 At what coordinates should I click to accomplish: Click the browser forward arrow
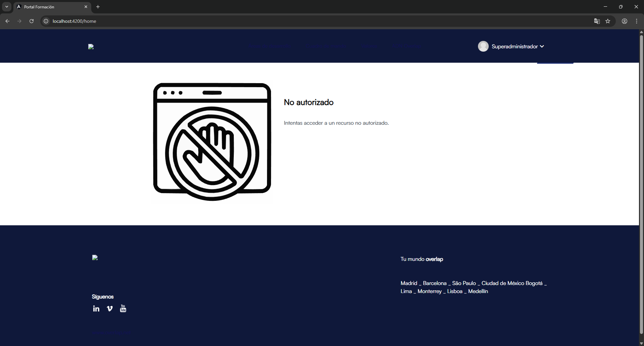coord(19,21)
